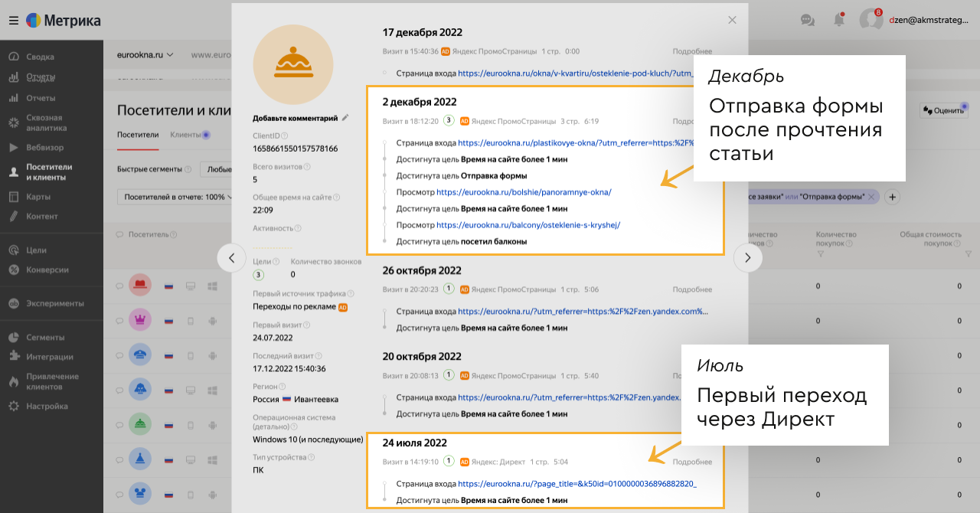Screen dimensions: 980x513
Task: Close the visitor details popup
Action: point(732,21)
